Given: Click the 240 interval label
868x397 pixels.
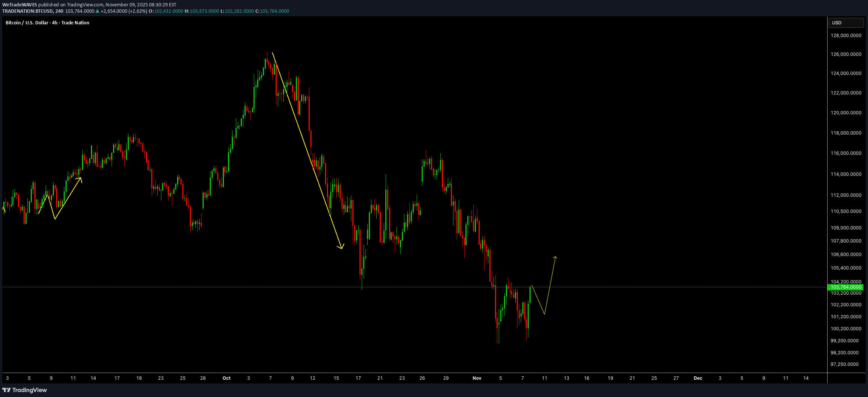Looking at the screenshot, I should click(59, 11).
